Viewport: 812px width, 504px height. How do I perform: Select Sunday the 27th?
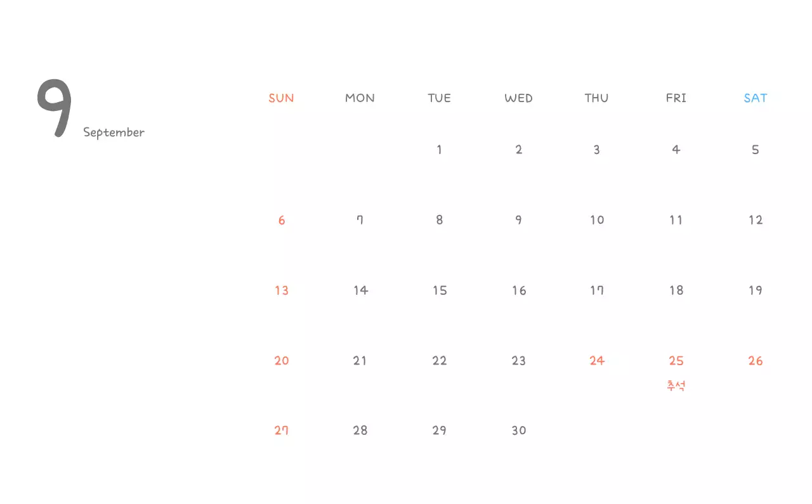click(282, 430)
